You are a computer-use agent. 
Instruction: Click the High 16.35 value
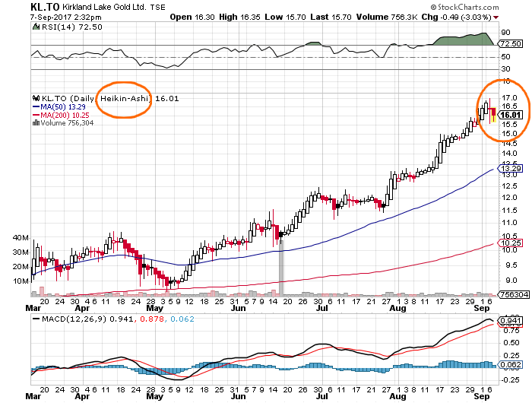[239, 17]
